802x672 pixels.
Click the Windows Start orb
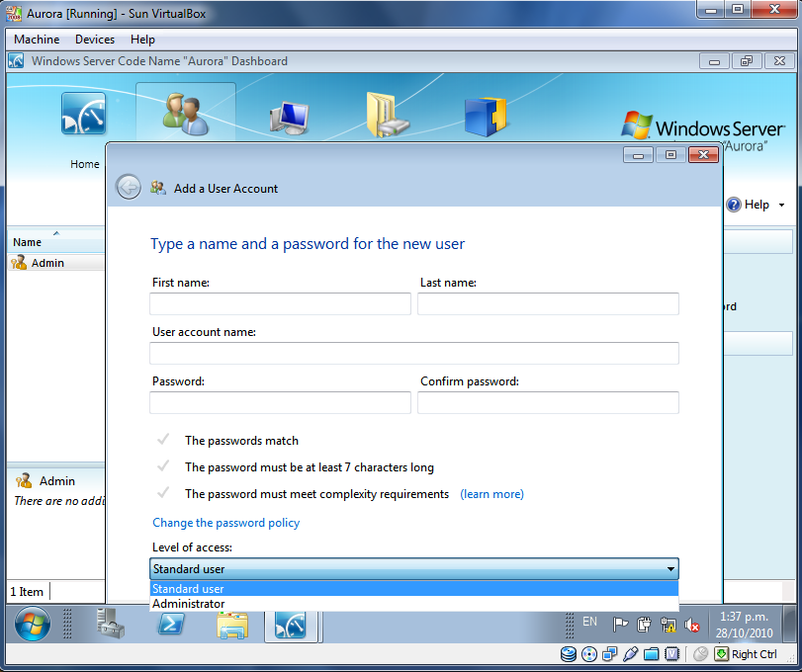coord(33,625)
